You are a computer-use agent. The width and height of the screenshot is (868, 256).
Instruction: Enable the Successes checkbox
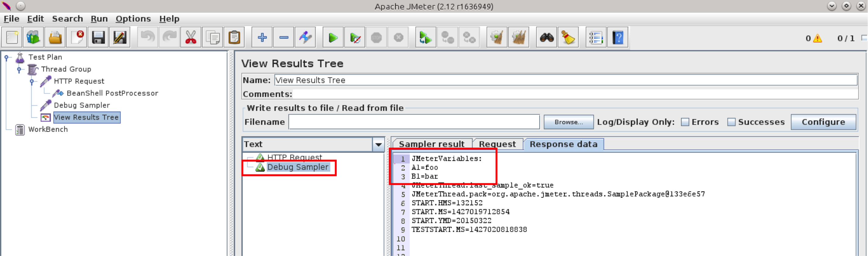coord(732,122)
